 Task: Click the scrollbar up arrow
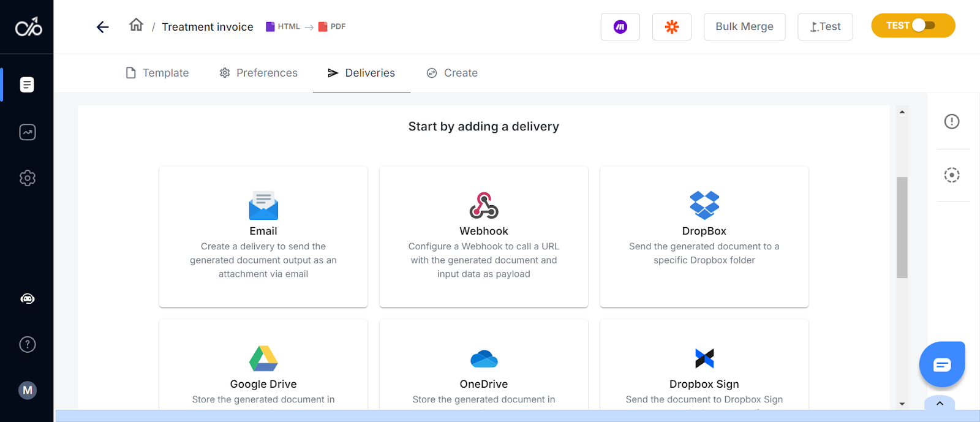click(902, 111)
